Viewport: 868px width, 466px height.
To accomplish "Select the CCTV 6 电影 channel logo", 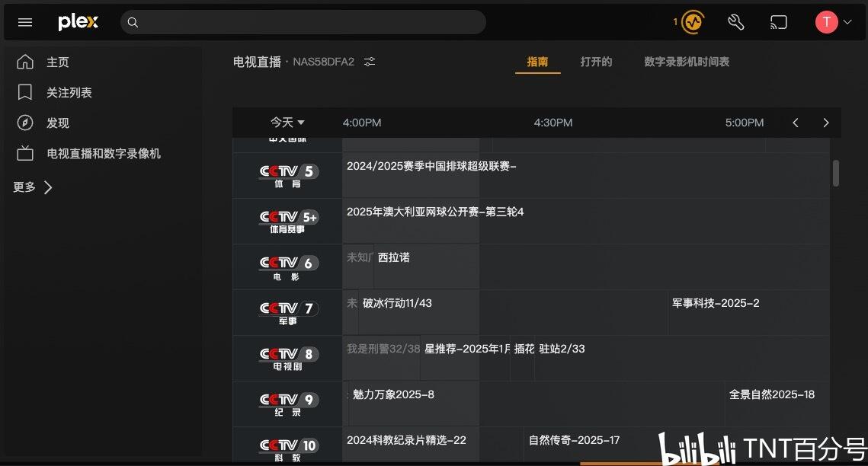I will click(288, 267).
